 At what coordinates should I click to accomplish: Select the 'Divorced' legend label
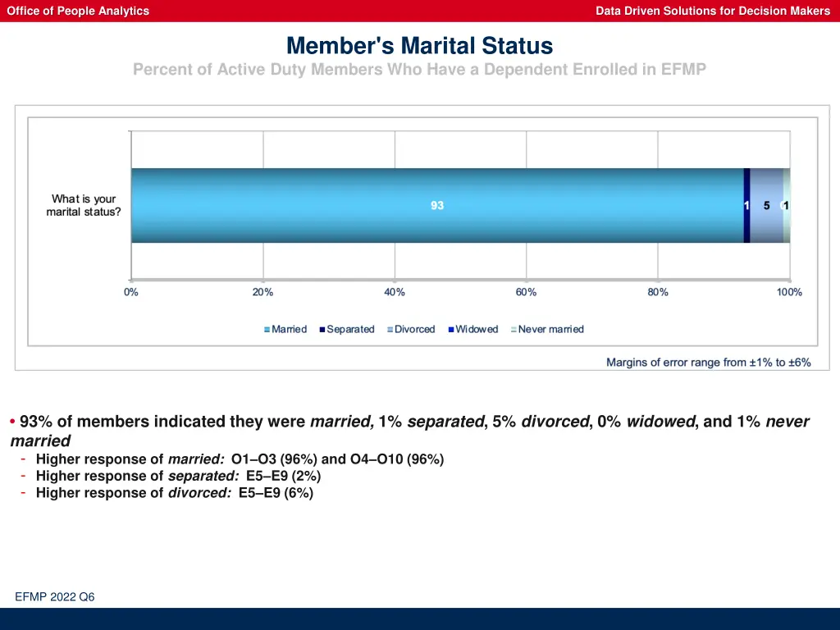pyautogui.click(x=414, y=330)
